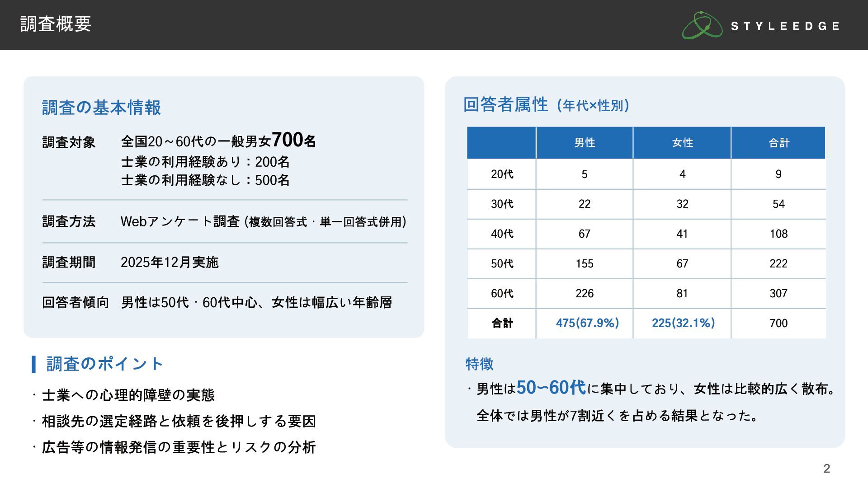This screenshot has height=488, width=868.
Task: Click the 調査方法 row label
Action: click(69, 221)
